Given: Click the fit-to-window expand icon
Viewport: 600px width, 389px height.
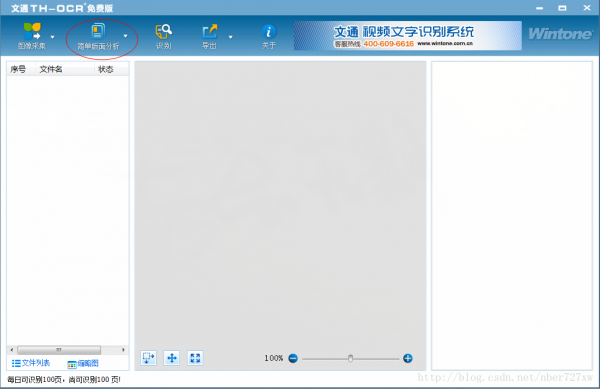Looking at the screenshot, I should tap(195, 358).
